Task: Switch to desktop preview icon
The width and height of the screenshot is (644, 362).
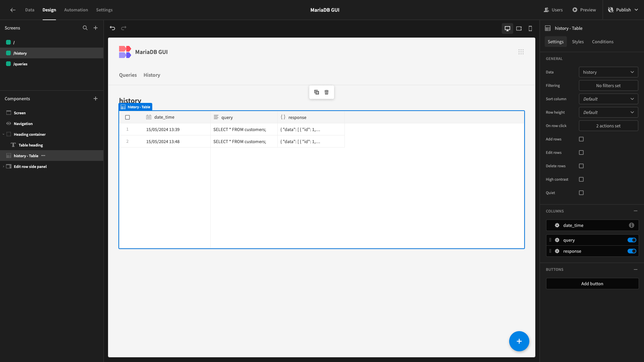Action: 507,28
